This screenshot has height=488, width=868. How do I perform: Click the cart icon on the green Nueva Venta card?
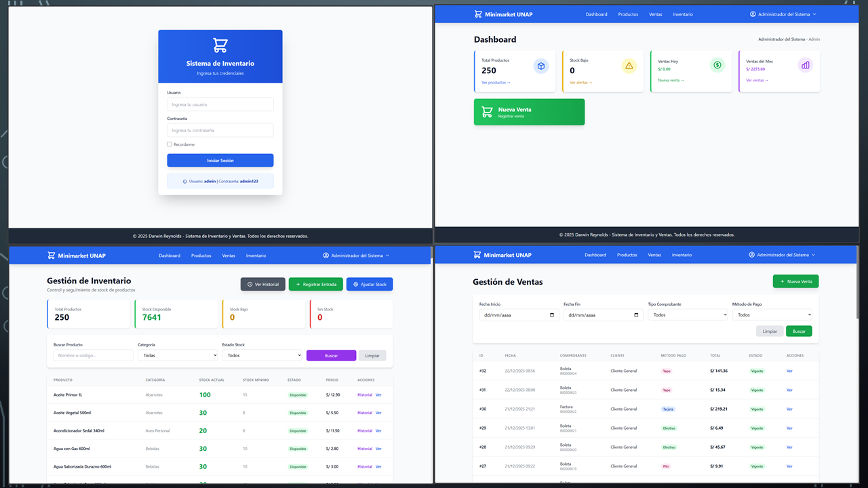click(487, 112)
